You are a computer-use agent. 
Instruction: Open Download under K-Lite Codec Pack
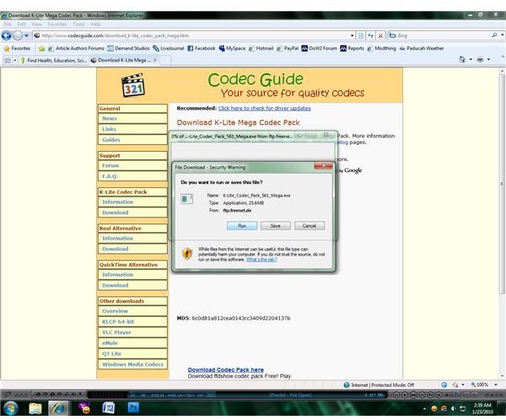coord(132,213)
